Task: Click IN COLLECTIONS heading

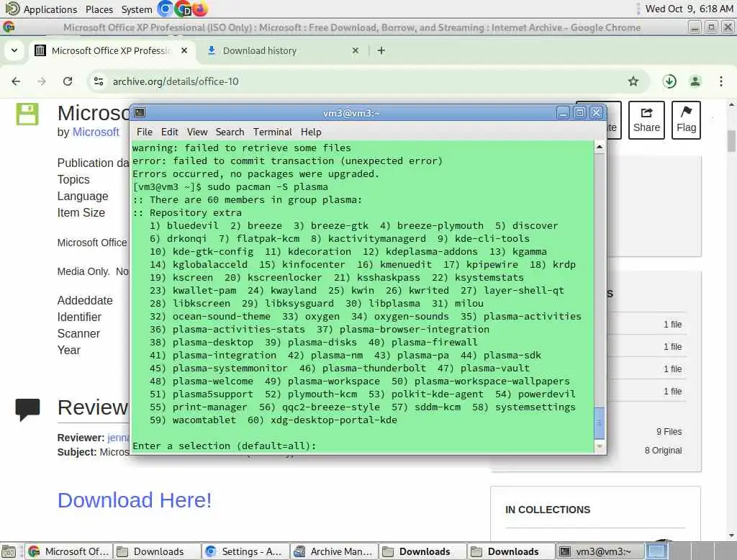Action: point(548,510)
